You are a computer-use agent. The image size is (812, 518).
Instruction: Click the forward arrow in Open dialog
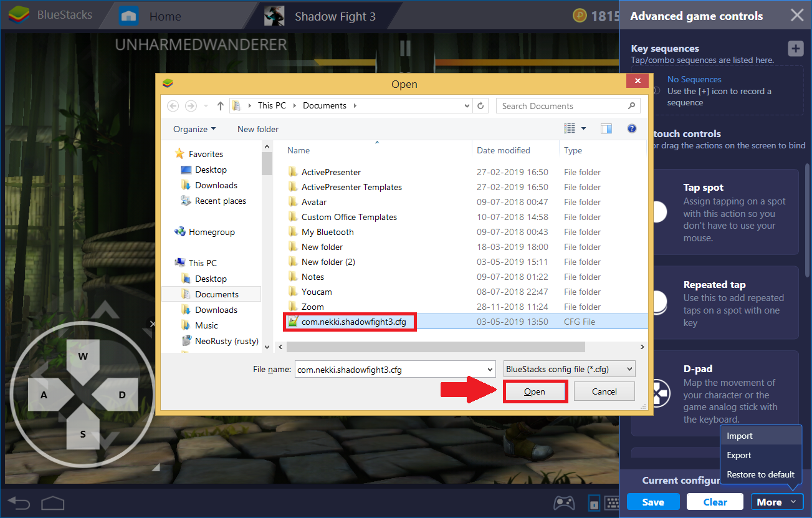[191, 106]
